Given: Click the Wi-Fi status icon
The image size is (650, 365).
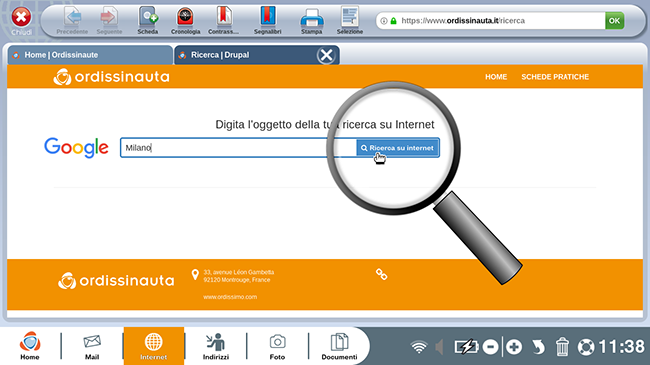Looking at the screenshot, I should (419, 347).
